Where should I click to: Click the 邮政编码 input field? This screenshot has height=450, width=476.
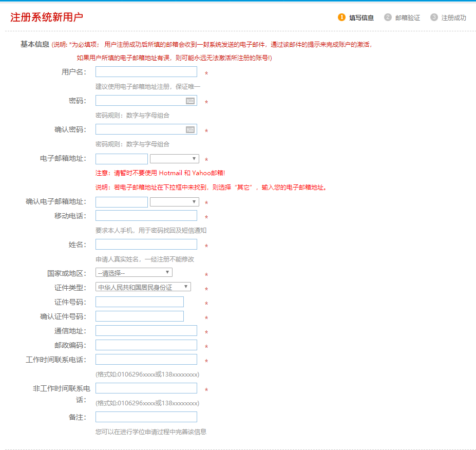(145, 345)
